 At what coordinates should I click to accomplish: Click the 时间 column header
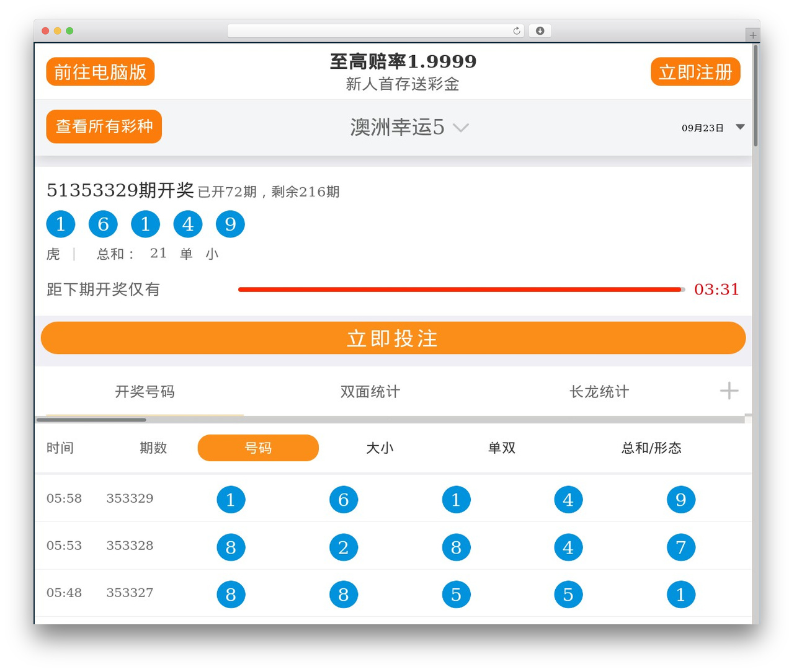pos(60,448)
